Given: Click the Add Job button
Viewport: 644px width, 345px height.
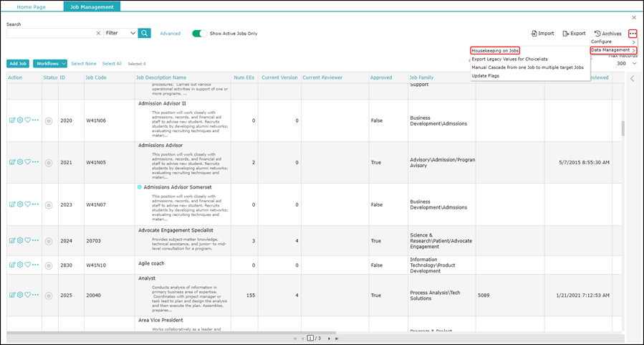Looking at the screenshot, I should 18,64.
